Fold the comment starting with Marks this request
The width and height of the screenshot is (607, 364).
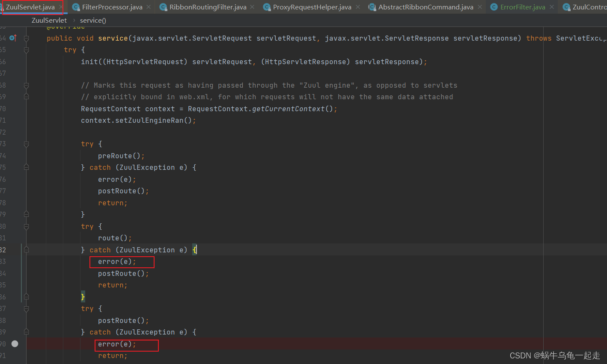[x=27, y=86]
